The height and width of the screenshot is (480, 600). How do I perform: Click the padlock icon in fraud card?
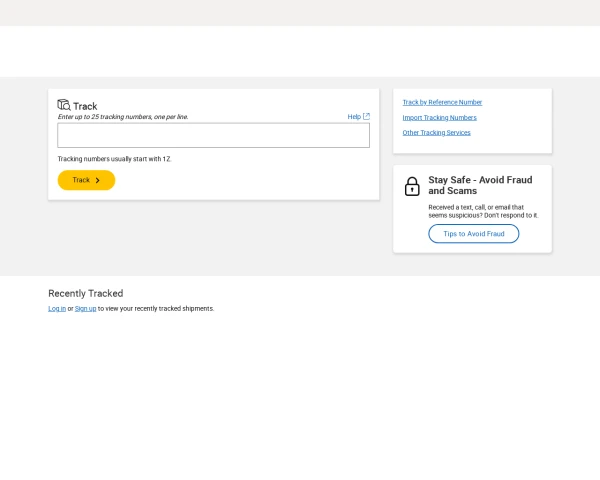[412, 186]
